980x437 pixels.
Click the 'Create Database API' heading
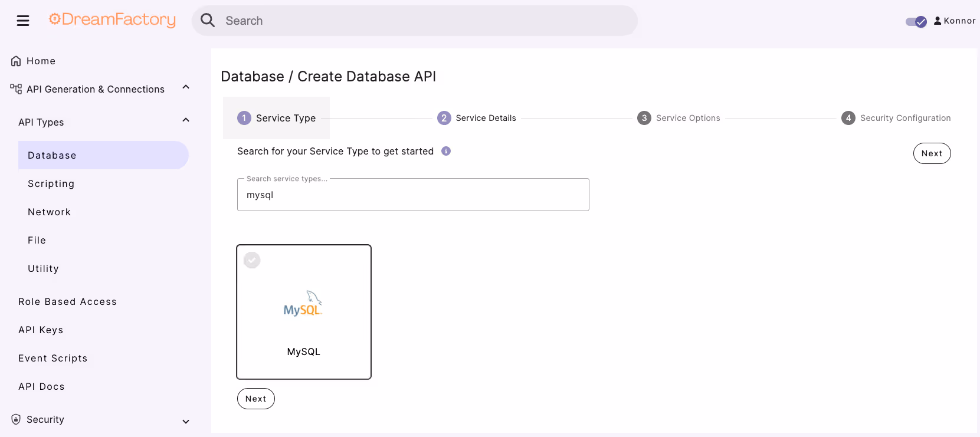coord(366,77)
